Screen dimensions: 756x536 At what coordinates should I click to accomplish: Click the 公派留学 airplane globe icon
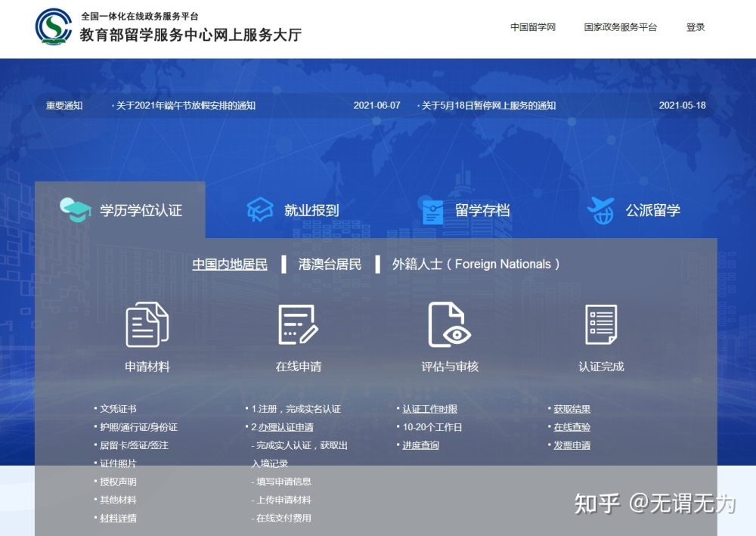click(601, 211)
